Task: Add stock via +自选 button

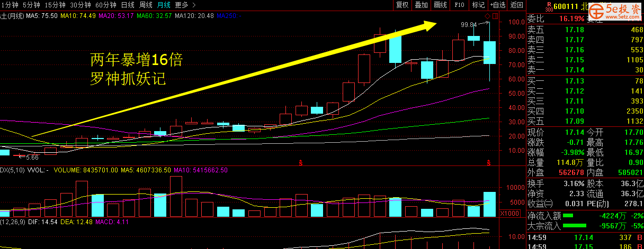Action: (497, 5)
